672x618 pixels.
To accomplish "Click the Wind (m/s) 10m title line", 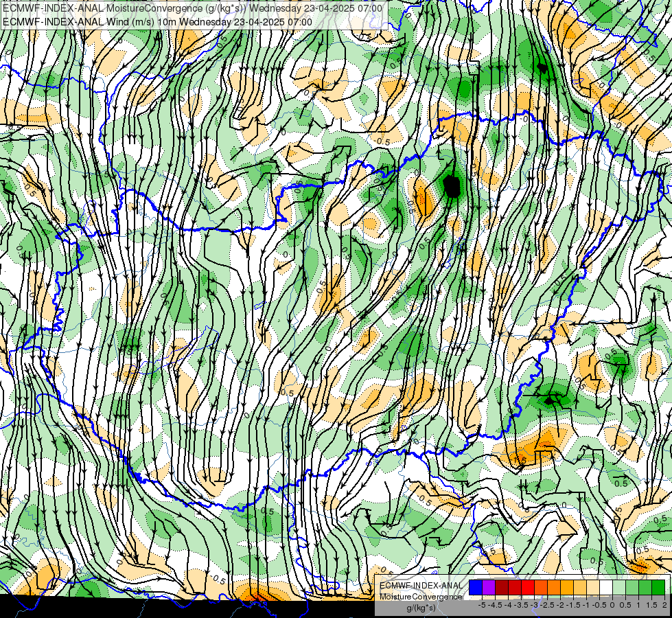I will [157, 22].
